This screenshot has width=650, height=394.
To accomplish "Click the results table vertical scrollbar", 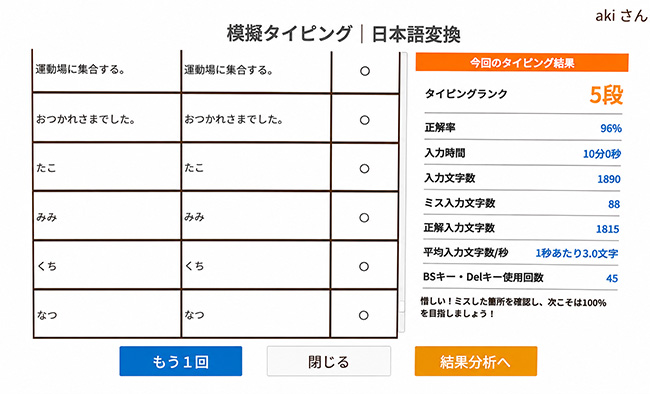I will [x=403, y=192].
